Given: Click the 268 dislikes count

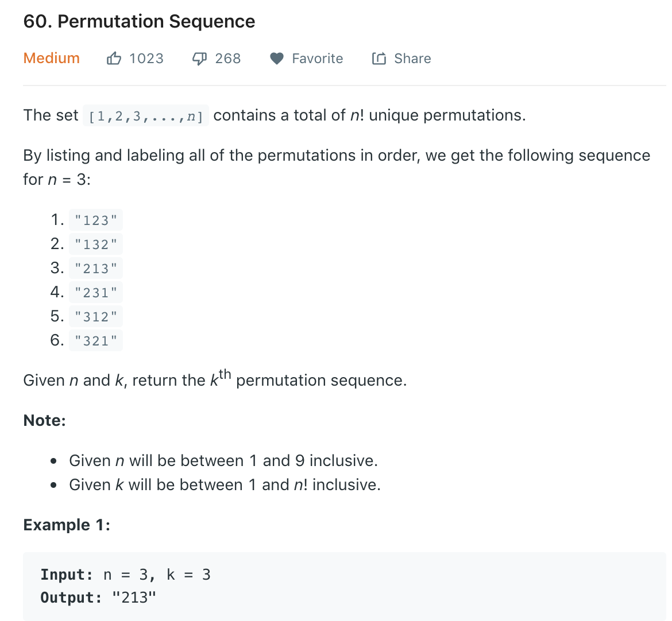Looking at the screenshot, I should [x=228, y=59].
